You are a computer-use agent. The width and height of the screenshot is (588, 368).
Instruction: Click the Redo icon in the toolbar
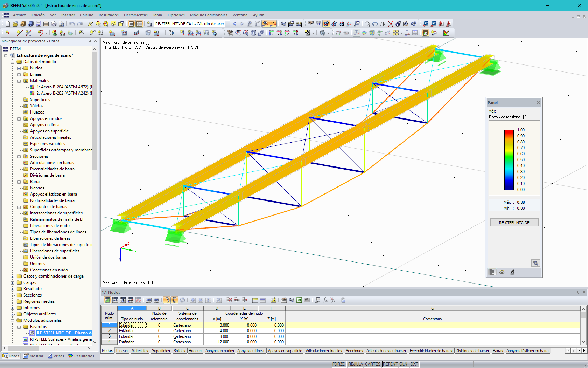(x=80, y=23)
